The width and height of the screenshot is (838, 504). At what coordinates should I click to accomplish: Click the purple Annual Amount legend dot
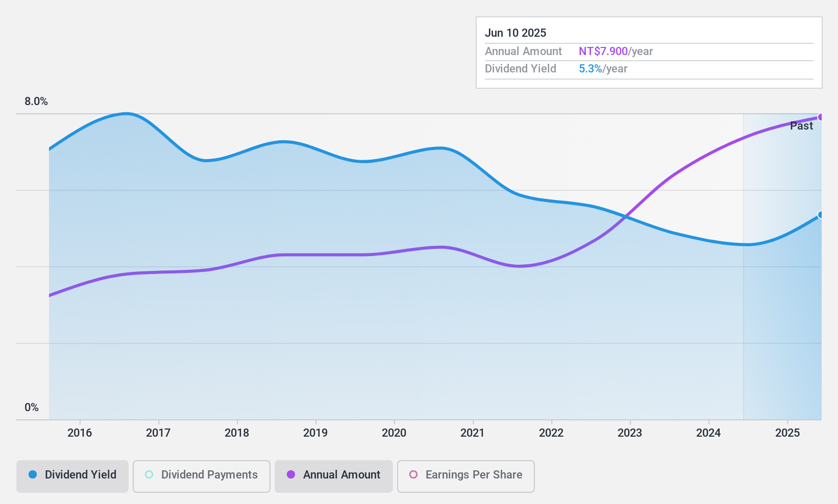coord(291,474)
